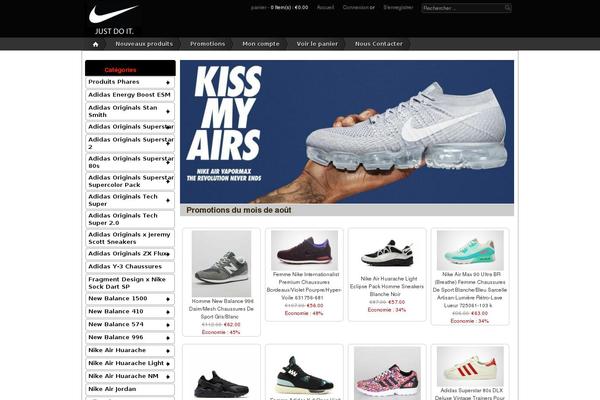
Task: Open Voir le panier menu item
Action: [317, 44]
